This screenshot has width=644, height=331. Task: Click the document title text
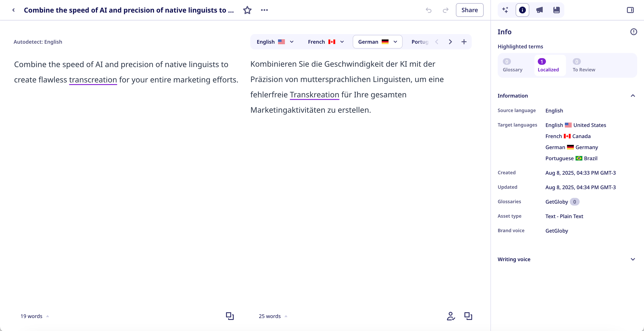tap(129, 10)
